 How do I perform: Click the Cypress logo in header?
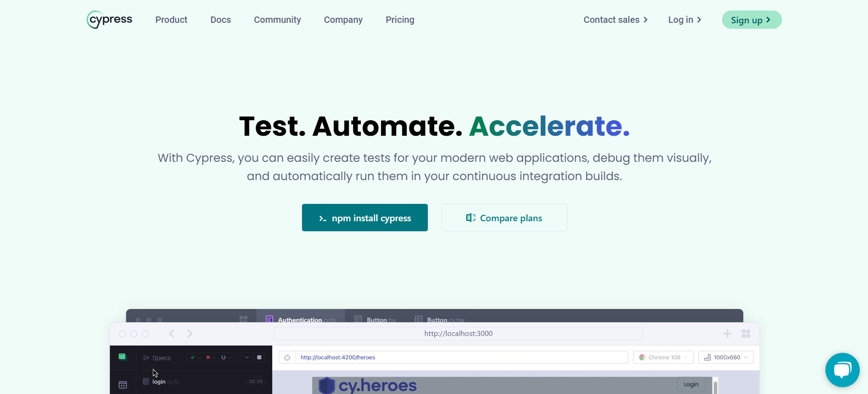pos(109,20)
